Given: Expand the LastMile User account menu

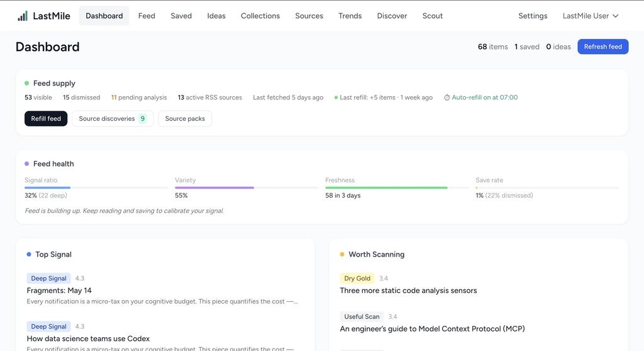Looking at the screenshot, I should (590, 16).
